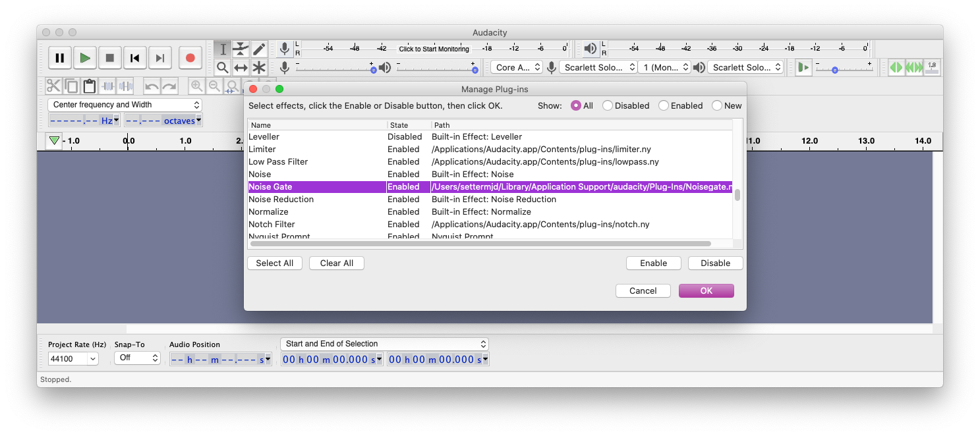Adjust the playback volume slider
This screenshot has width=980, height=436.
click(x=437, y=67)
